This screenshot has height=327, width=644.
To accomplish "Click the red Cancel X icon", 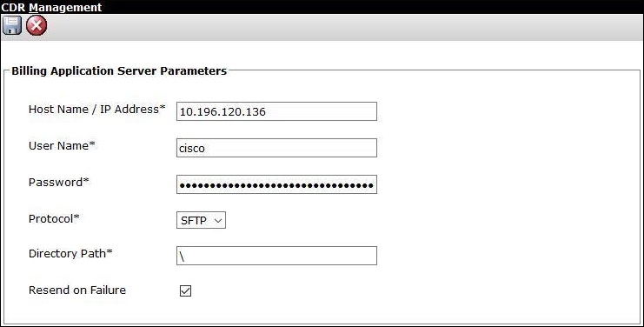I will coord(37,25).
